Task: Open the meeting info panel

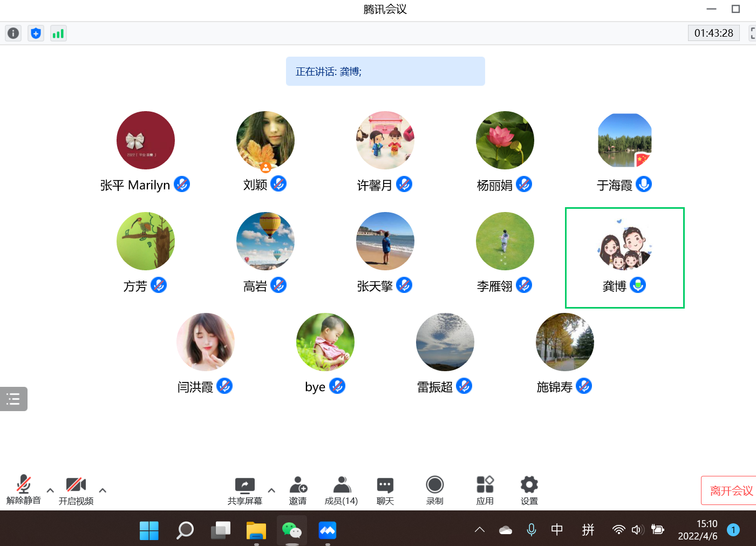Action: [x=12, y=33]
